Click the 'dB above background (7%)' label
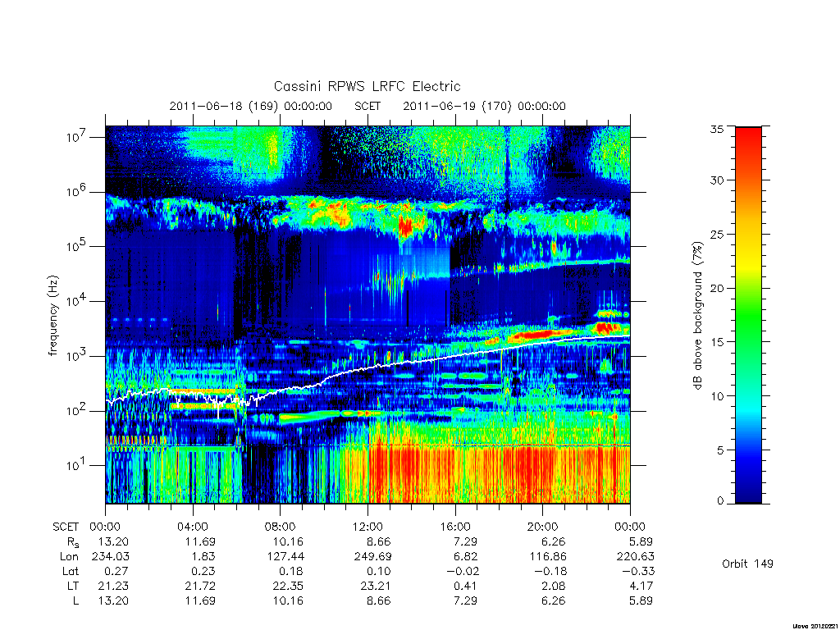The width and height of the screenshot is (840, 630). point(697,316)
